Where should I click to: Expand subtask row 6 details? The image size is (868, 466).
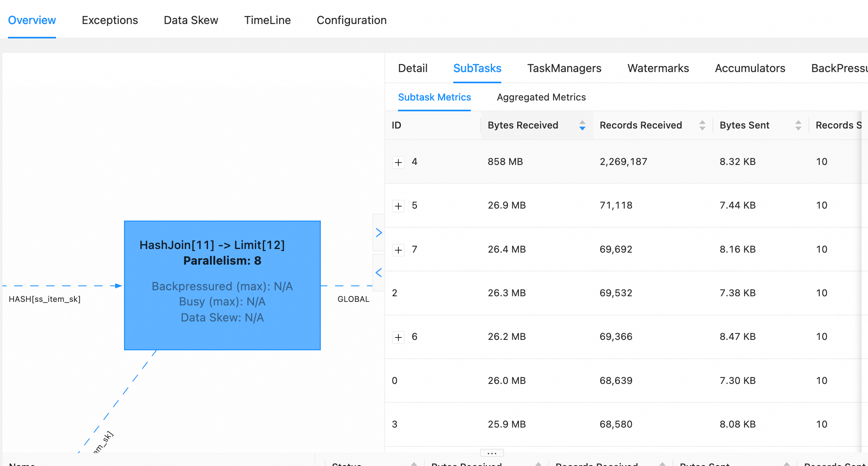[x=398, y=337]
